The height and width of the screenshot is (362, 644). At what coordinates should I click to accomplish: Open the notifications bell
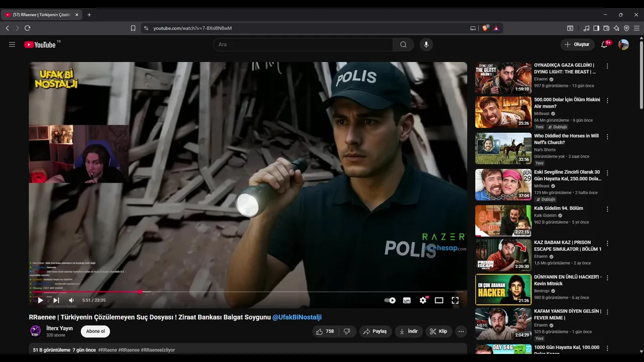604,44
